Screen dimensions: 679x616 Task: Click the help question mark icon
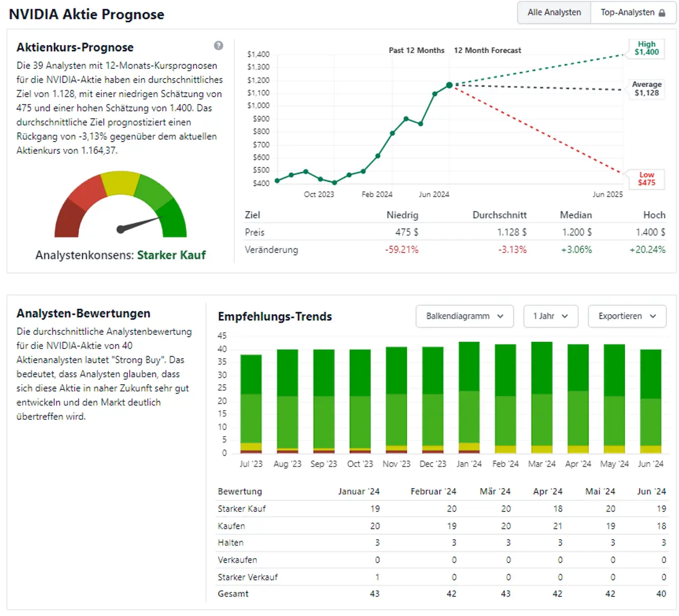tap(219, 46)
